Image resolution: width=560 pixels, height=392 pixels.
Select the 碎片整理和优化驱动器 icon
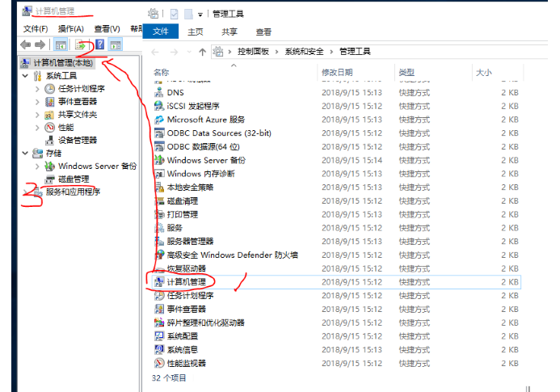159,322
